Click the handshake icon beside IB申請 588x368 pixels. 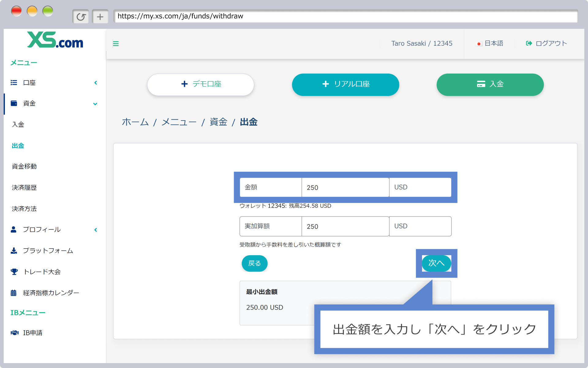coord(14,333)
